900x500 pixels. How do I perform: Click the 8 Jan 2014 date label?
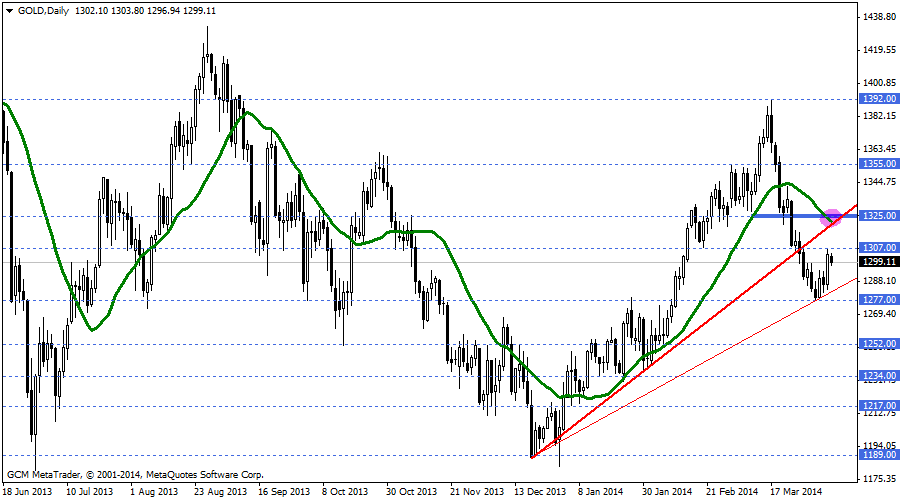(601, 492)
